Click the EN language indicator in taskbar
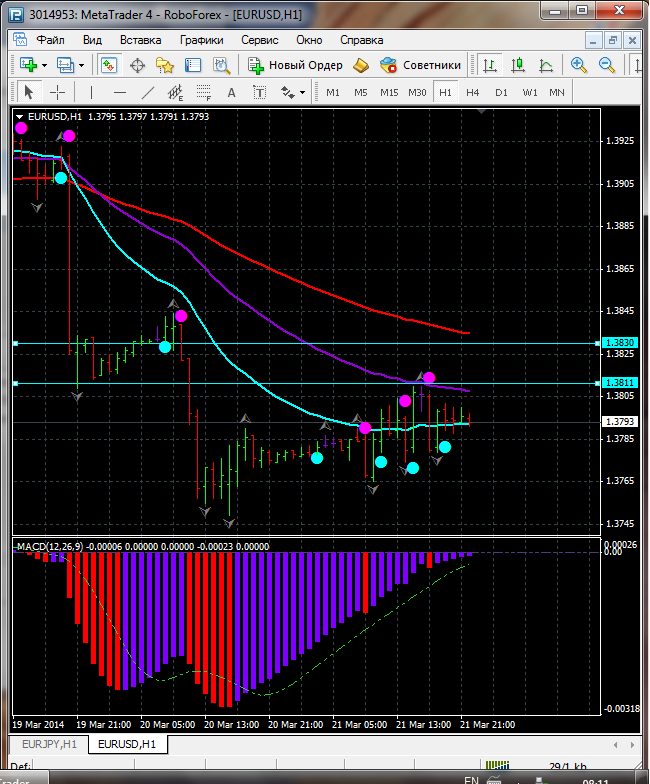 tap(471, 779)
